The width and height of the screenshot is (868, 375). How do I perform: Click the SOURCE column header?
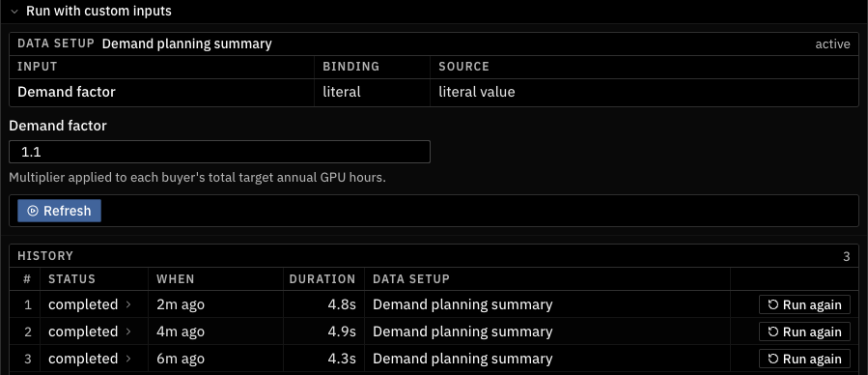(x=463, y=67)
